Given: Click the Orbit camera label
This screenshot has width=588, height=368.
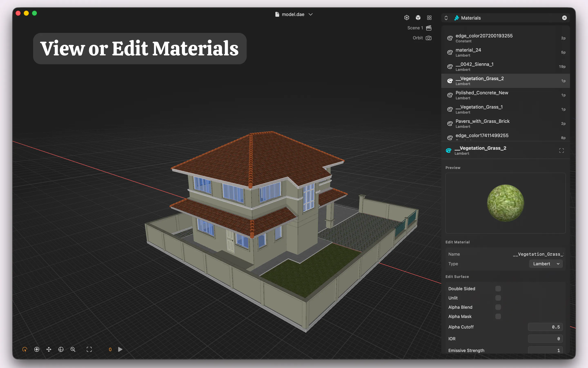Looking at the screenshot, I should tap(418, 38).
